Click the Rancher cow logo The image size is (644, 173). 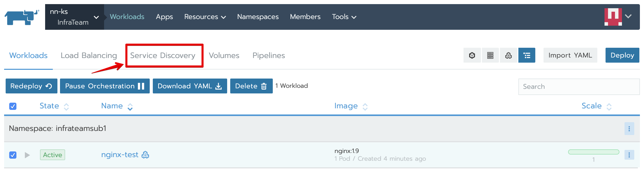[x=22, y=17]
